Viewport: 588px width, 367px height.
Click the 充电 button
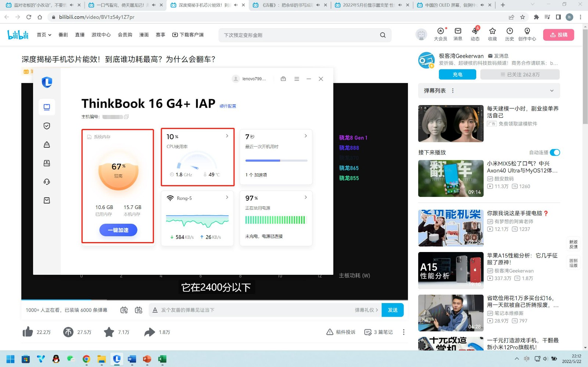(458, 75)
